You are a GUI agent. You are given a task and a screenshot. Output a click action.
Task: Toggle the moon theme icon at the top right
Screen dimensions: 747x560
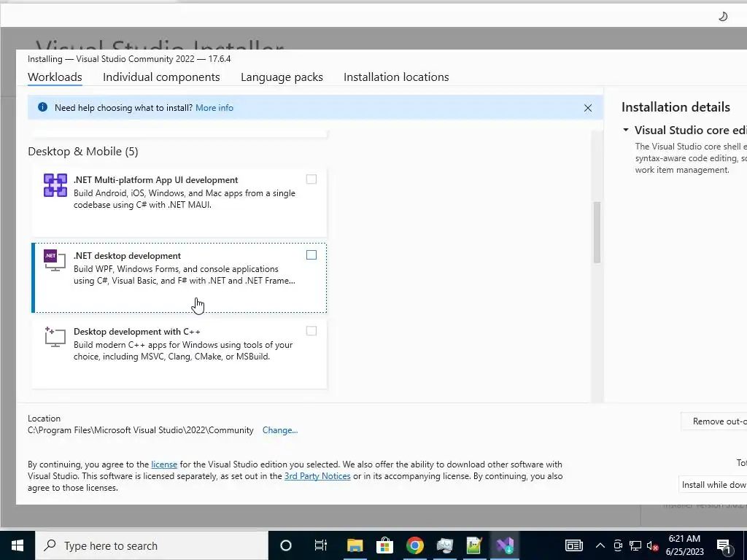723,17
